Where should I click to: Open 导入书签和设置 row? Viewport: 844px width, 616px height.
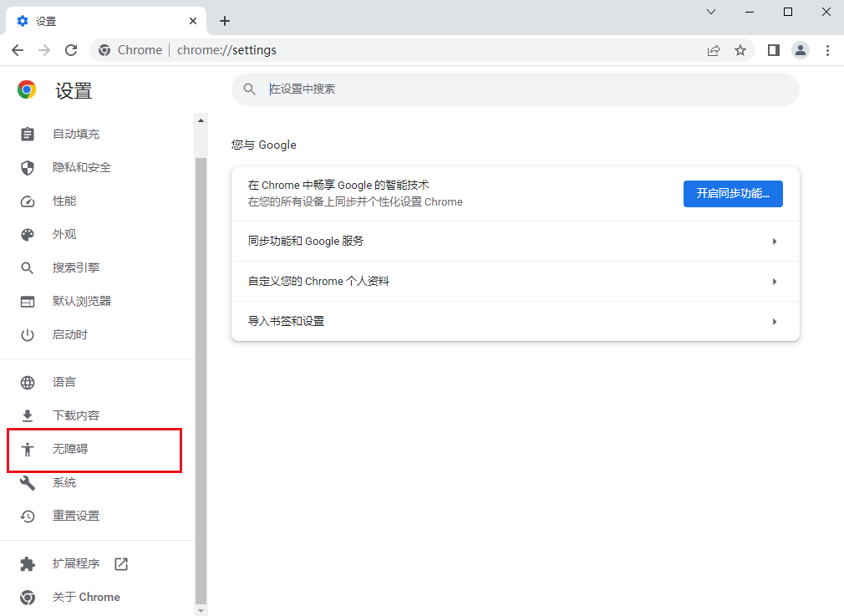tap(515, 322)
